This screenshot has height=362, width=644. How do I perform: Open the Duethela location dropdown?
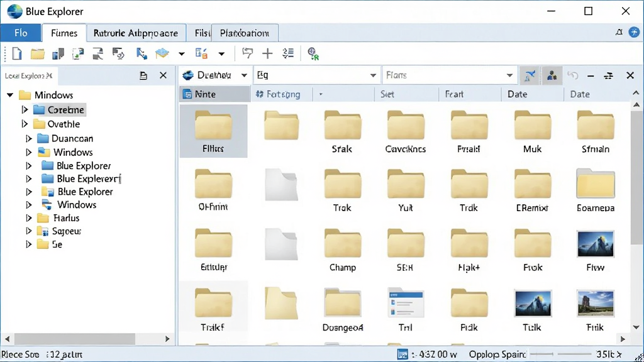click(x=244, y=75)
